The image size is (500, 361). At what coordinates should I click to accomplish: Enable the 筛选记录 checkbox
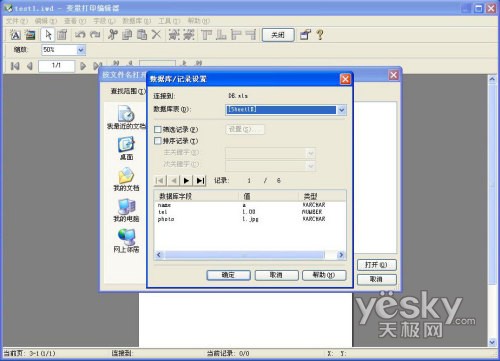[158, 129]
